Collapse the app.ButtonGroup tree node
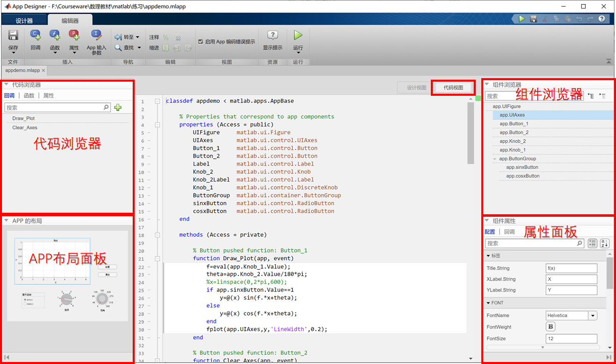 pos(495,159)
